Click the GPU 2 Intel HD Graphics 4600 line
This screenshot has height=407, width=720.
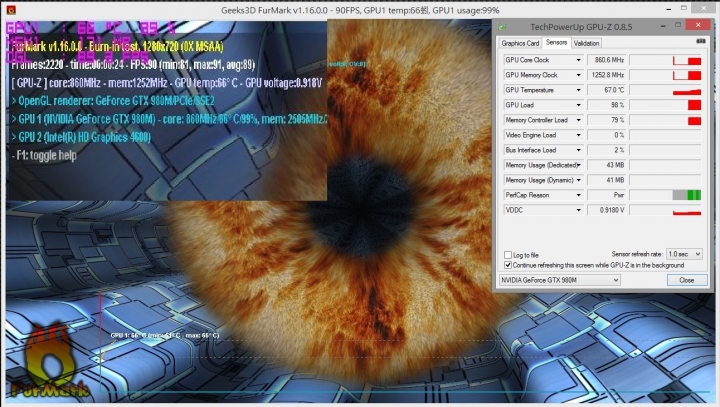[x=81, y=137]
